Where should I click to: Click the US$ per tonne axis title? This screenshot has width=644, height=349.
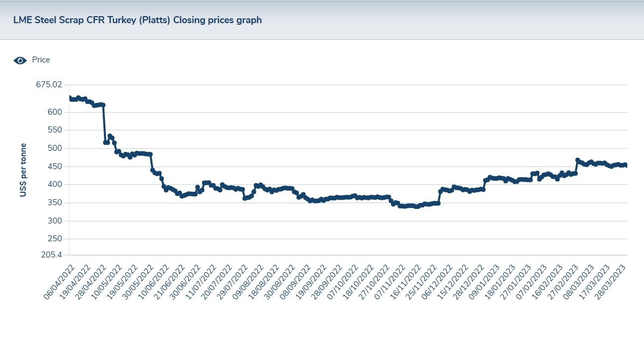pos(23,170)
